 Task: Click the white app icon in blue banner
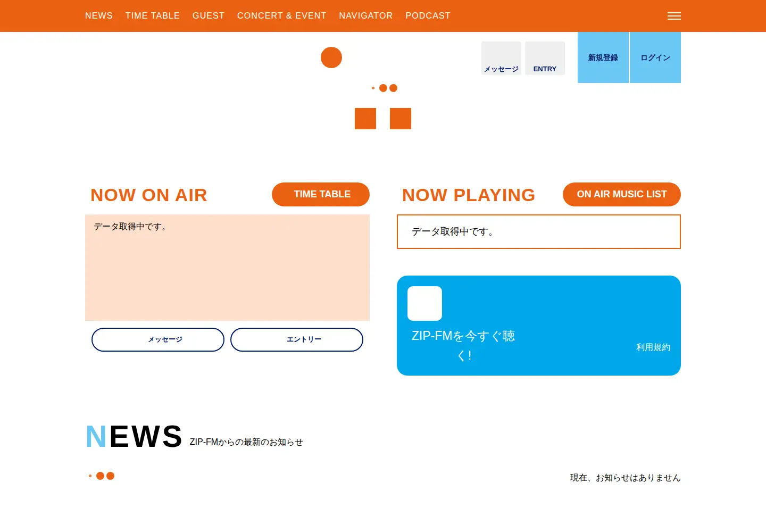pos(424,303)
